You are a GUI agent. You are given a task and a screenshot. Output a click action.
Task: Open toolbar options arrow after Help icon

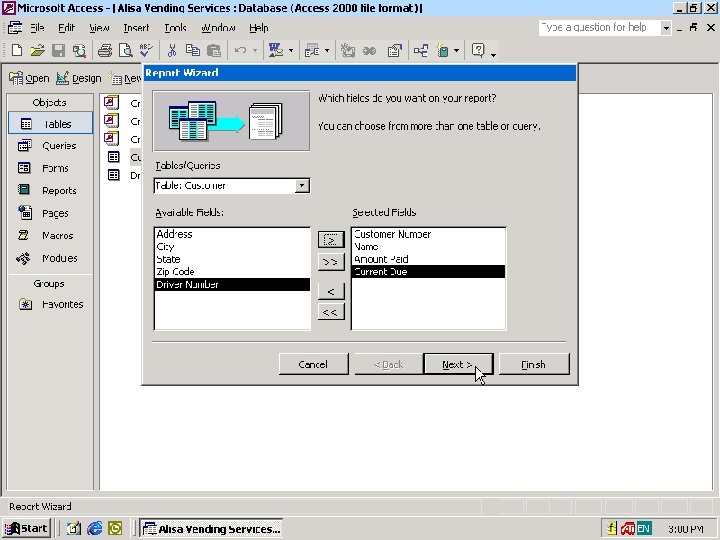point(494,54)
